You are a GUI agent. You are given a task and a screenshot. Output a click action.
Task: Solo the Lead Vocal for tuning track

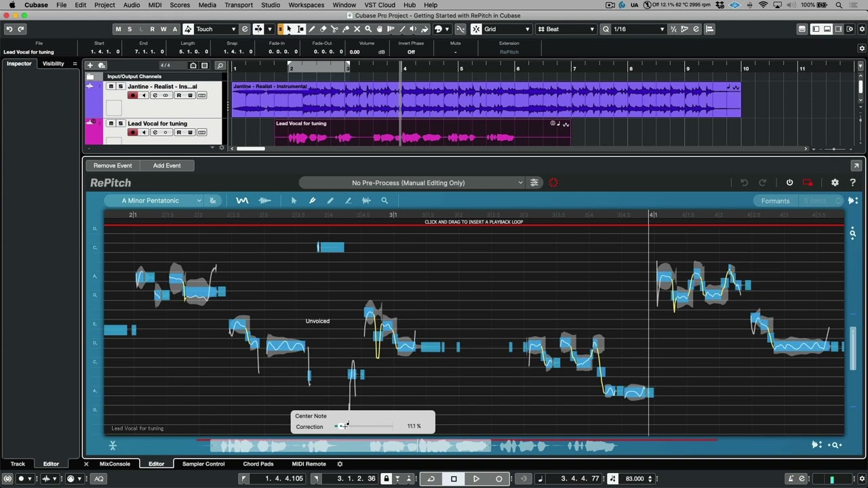tap(121, 123)
